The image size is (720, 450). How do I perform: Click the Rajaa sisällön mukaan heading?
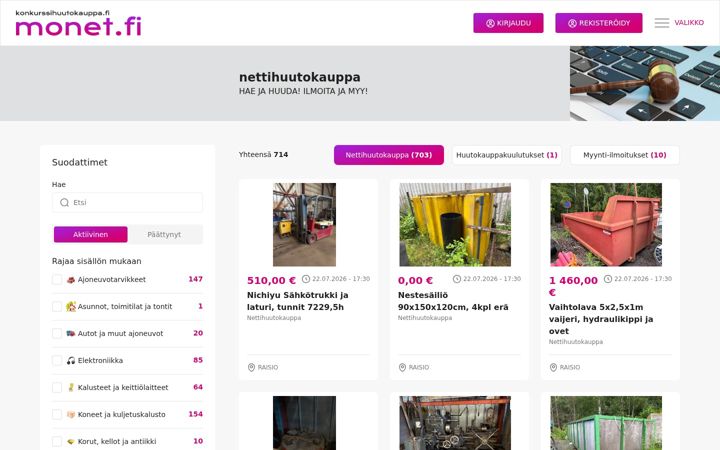pyautogui.click(x=96, y=261)
